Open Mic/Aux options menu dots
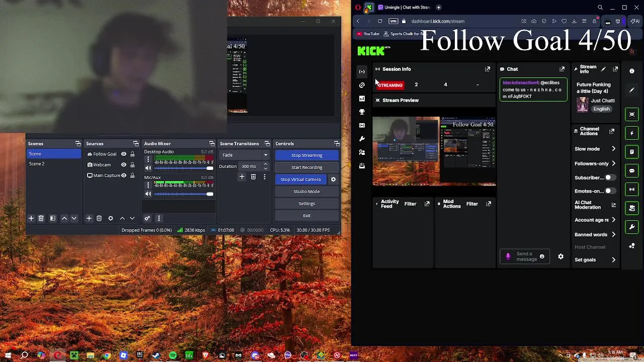The image size is (644, 362). click(148, 186)
